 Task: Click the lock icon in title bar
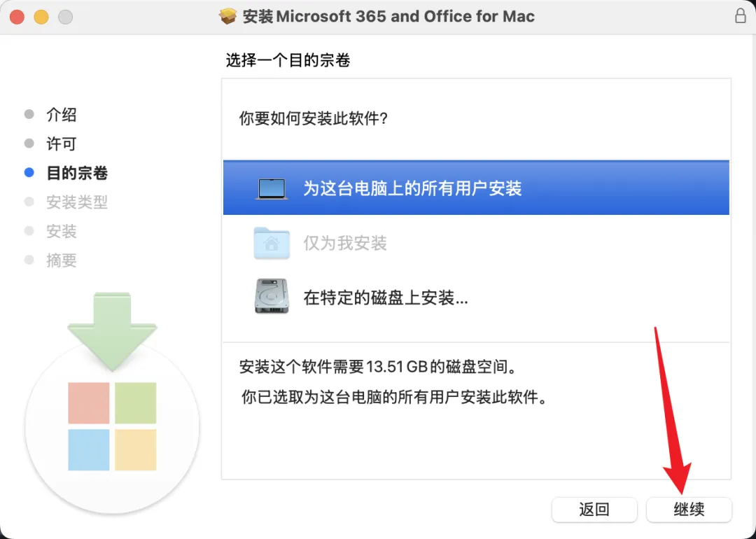(741, 15)
